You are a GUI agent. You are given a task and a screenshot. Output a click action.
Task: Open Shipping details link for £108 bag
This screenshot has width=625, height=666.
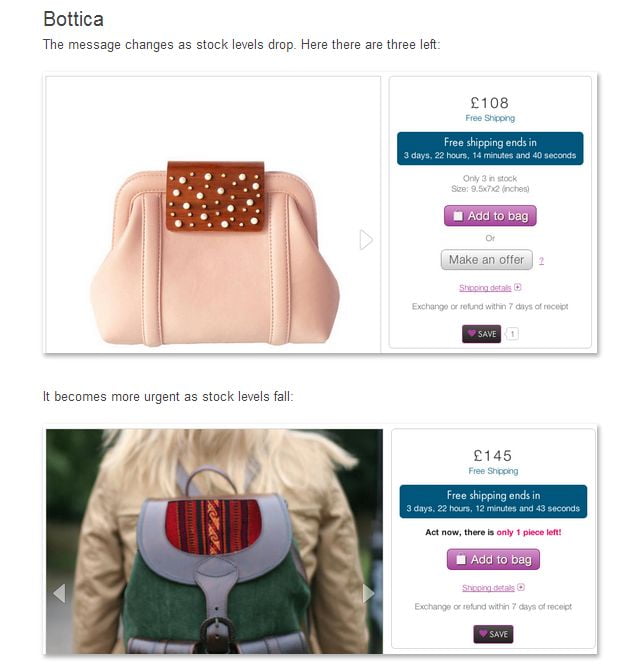[x=485, y=288]
